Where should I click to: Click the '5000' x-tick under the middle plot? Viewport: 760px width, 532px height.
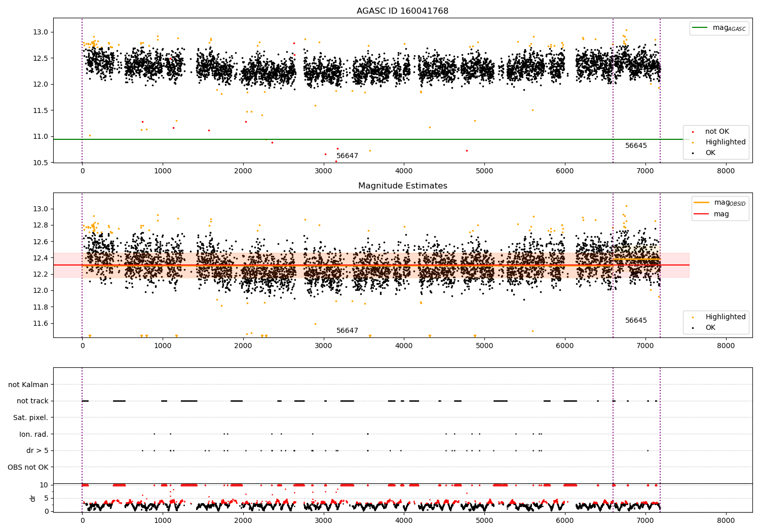click(484, 346)
